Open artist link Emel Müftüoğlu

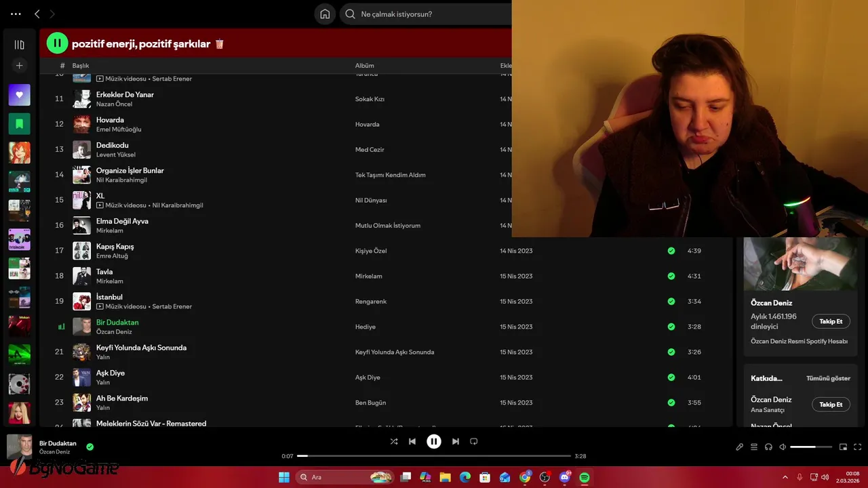pos(119,129)
